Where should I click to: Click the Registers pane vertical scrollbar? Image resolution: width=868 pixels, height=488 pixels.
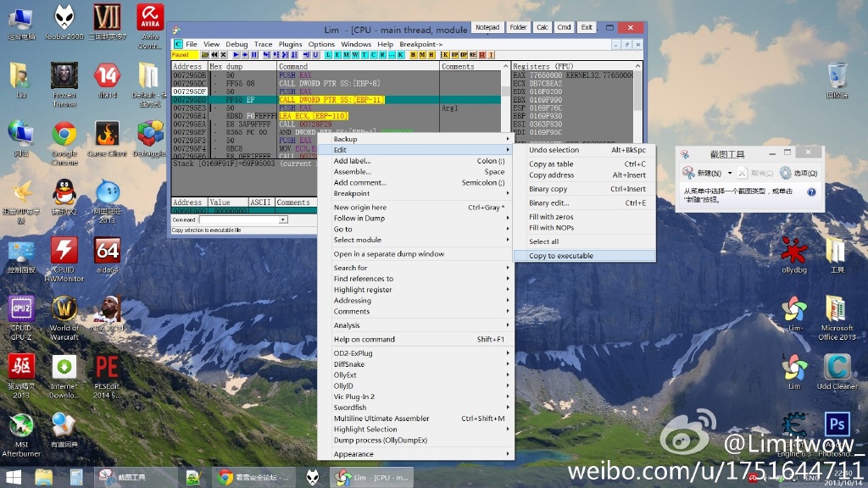637,102
